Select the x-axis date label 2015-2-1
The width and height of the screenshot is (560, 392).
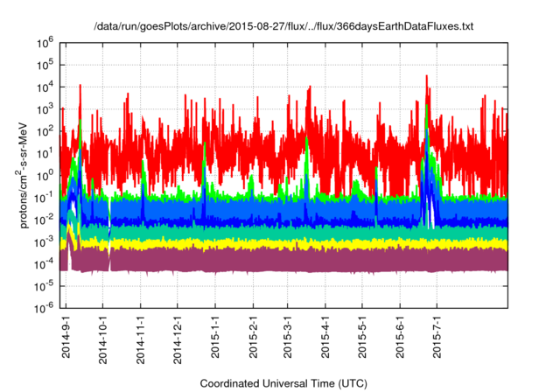(253, 337)
